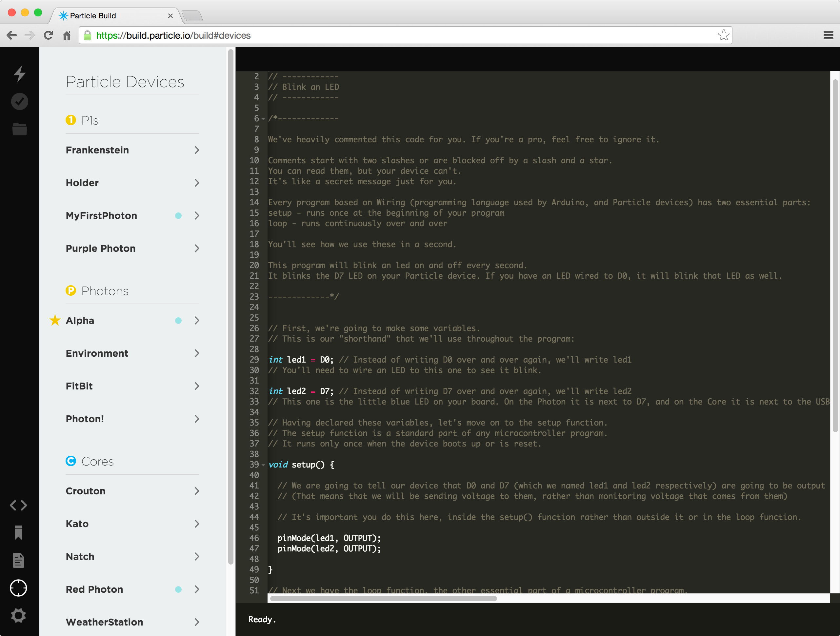Open the Libraries bookmark icon
Screen dimensions: 840x636
pyautogui.click(x=18, y=532)
